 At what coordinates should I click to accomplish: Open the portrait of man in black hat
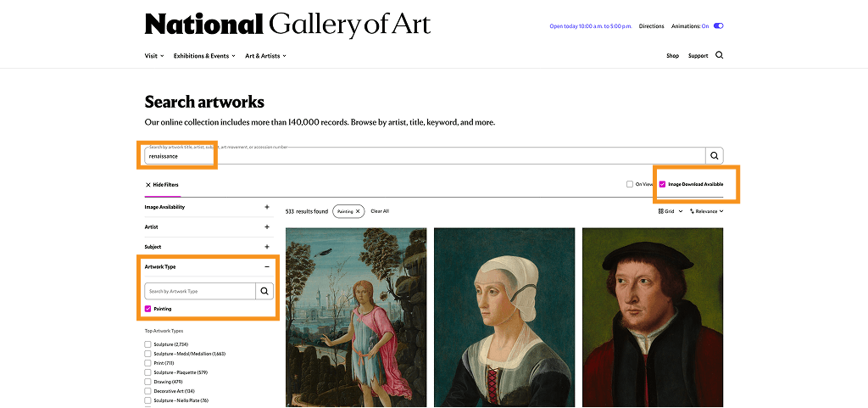pos(653,317)
